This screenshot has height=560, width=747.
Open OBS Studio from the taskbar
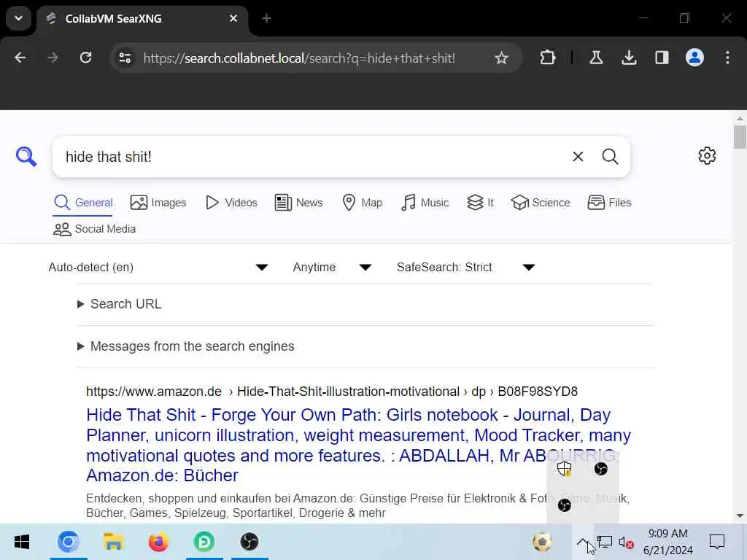click(x=249, y=542)
